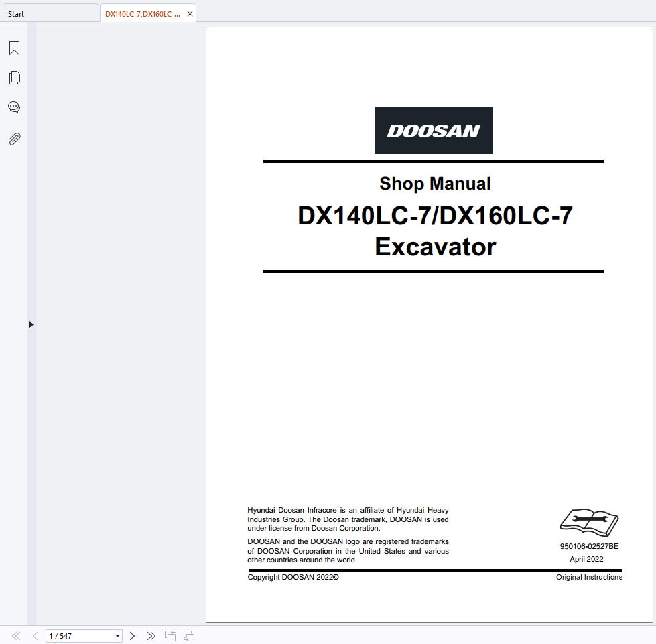Click the Original Instructions text
Viewport: 656px width, 644px height.
(589, 577)
